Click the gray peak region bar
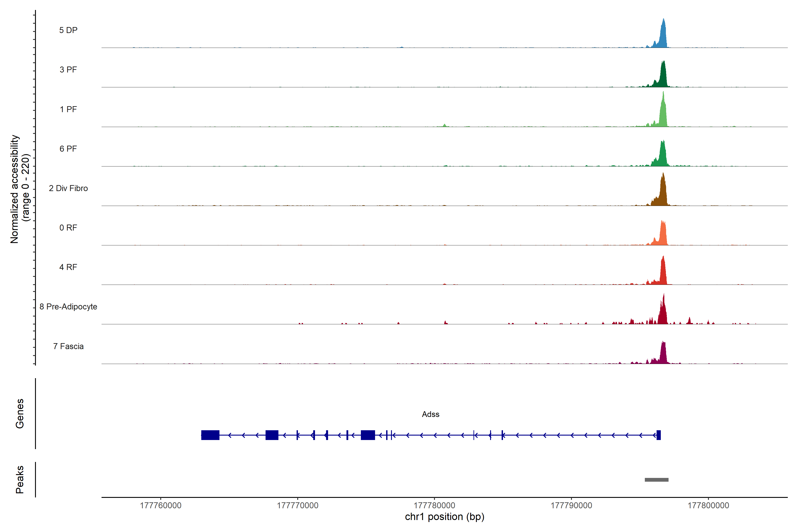798x532 pixels. [x=657, y=480]
